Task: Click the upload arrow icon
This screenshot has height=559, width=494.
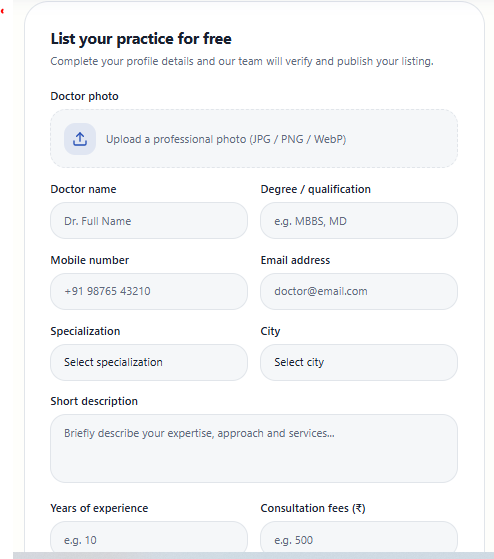Action: coord(80,139)
